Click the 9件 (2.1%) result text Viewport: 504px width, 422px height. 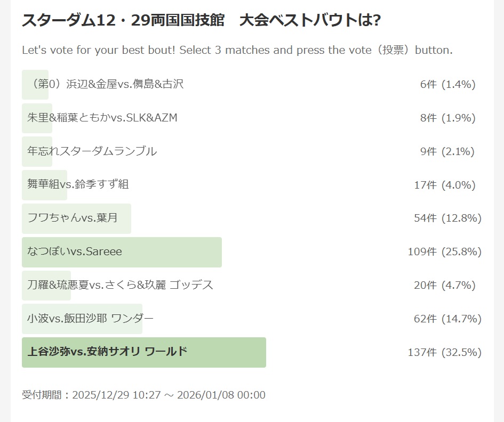(x=447, y=151)
